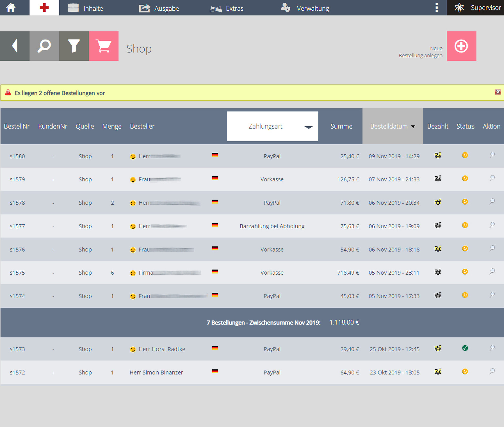Toggle status of order s1573

(465, 348)
